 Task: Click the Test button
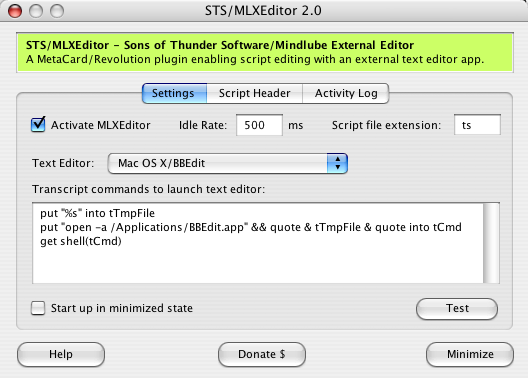pyautogui.click(x=457, y=308)
